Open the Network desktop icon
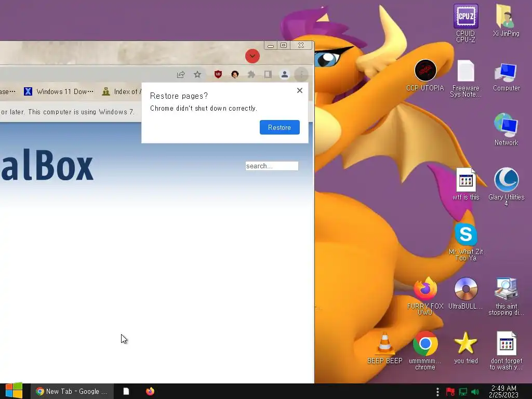Image resolution: width=532 pixels, height=399 pixels. click(x=506, y=129)
